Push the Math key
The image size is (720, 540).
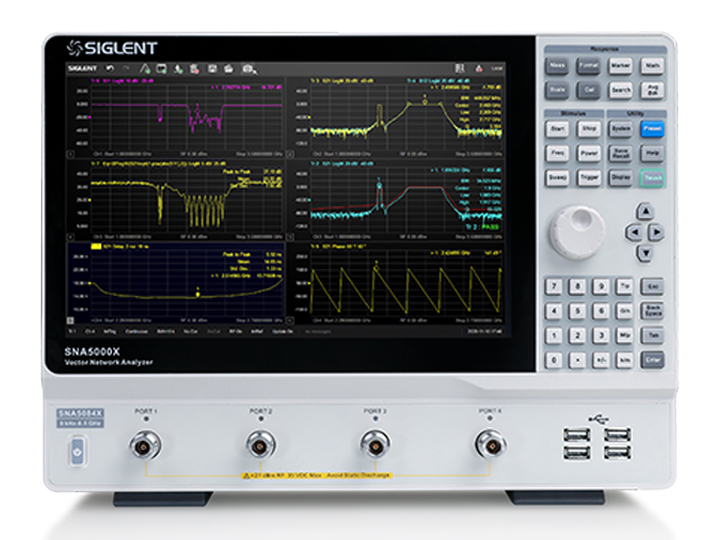(x=652, y=66)
